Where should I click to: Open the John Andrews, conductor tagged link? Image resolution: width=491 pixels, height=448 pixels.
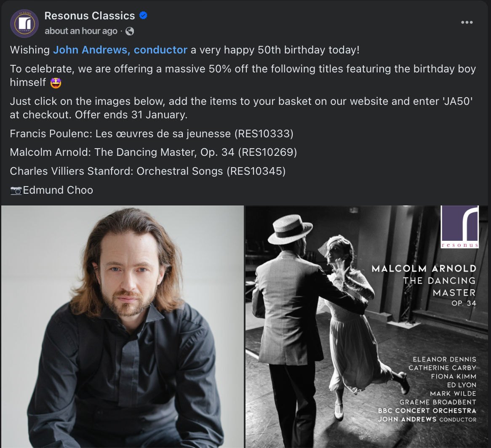point(120,50)
